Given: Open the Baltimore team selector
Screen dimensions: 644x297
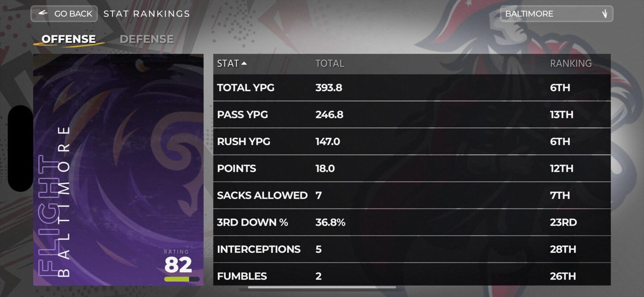Looking at the screenshot, I should (x=556, y=13).
